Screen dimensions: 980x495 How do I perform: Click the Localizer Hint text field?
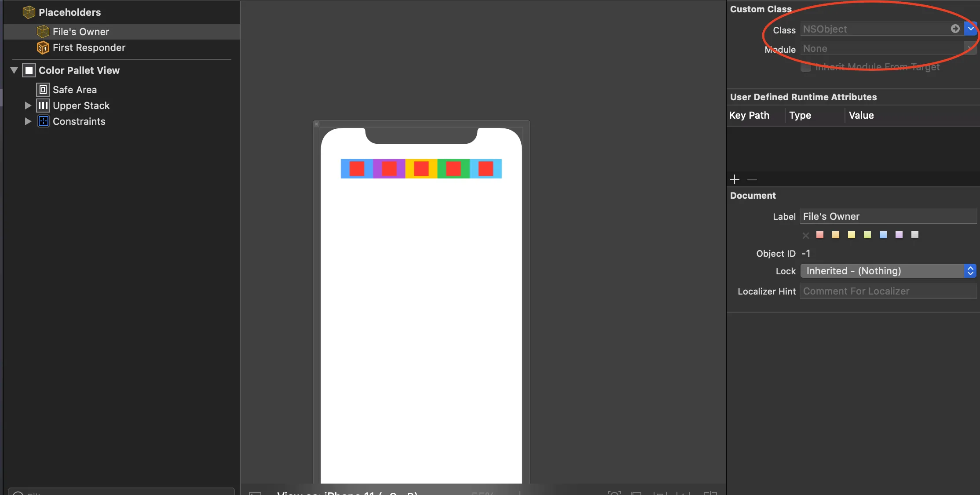pyautogui.click(x=888, y=291)
